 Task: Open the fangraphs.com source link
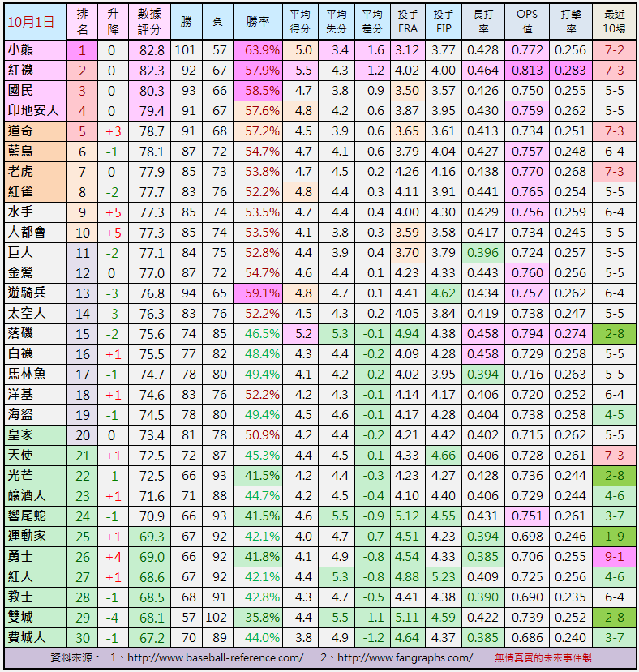point(405,658)
